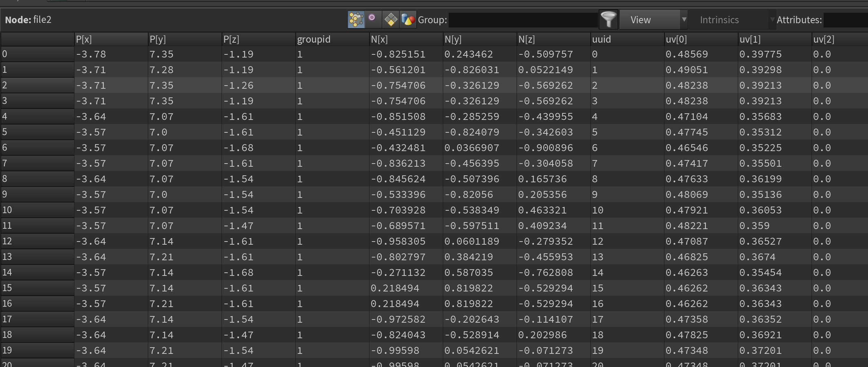Click uv[0] value 0.48569
The image size is (868, 367).
[x=687, y=54]
